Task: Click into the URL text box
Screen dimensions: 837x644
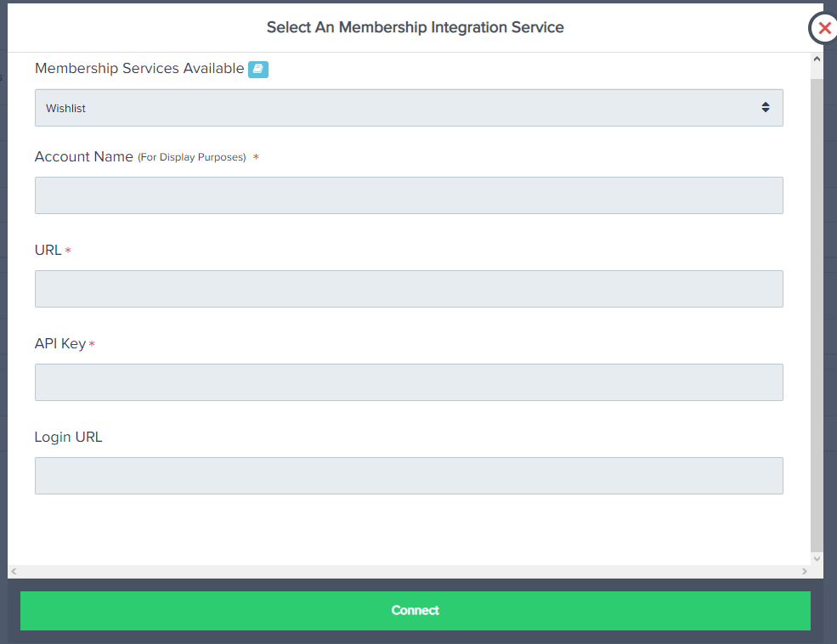Action: coord(408,289)
